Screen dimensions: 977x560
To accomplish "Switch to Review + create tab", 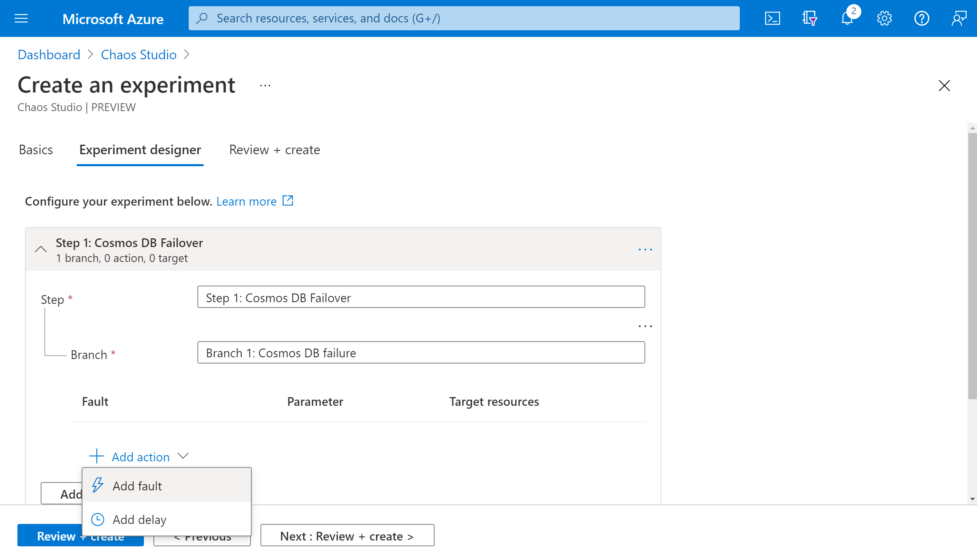I will click(275, 150).
